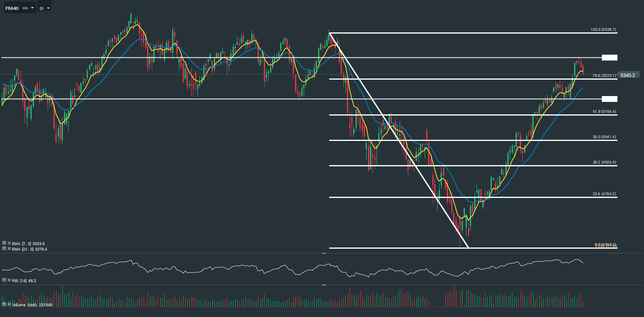
Task: Select the 78.6 (5320.1) Fibonacci level label
Action: click(x=604, y=76)
